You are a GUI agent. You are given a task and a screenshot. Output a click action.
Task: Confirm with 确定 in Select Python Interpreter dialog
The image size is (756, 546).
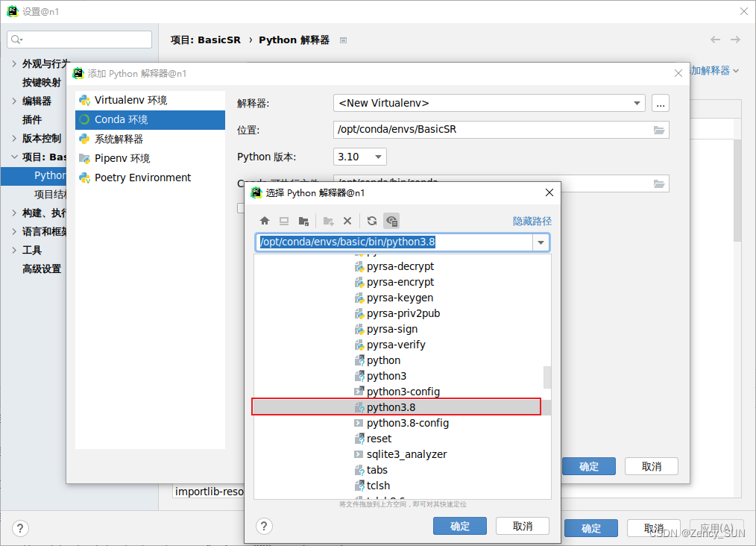(x=459, y=526)
